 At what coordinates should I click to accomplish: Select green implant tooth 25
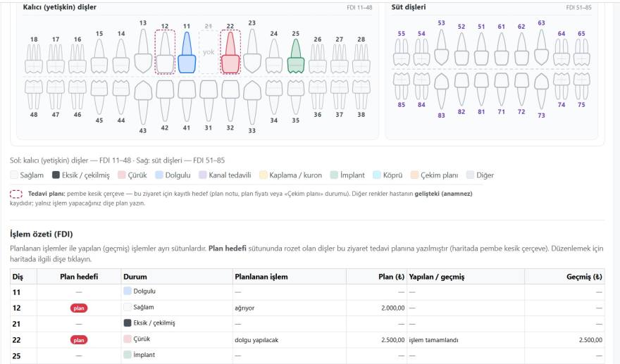[x=296, y=56]
